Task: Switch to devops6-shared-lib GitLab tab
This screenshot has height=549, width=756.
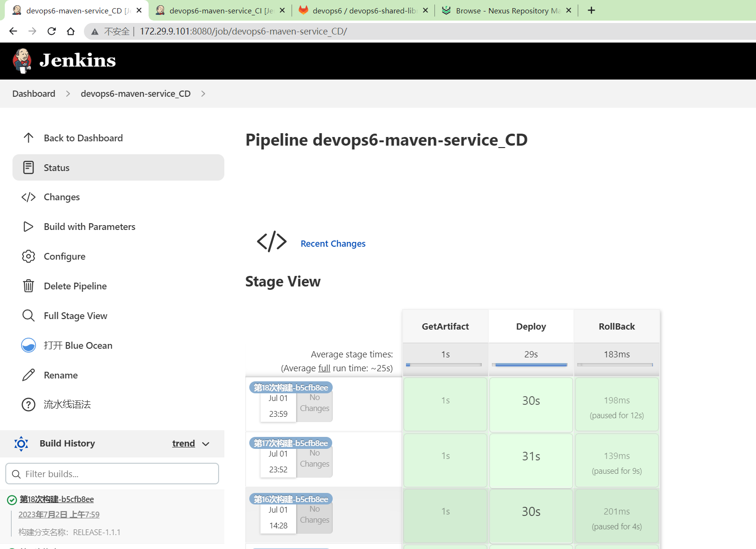Action: point(364,11)
